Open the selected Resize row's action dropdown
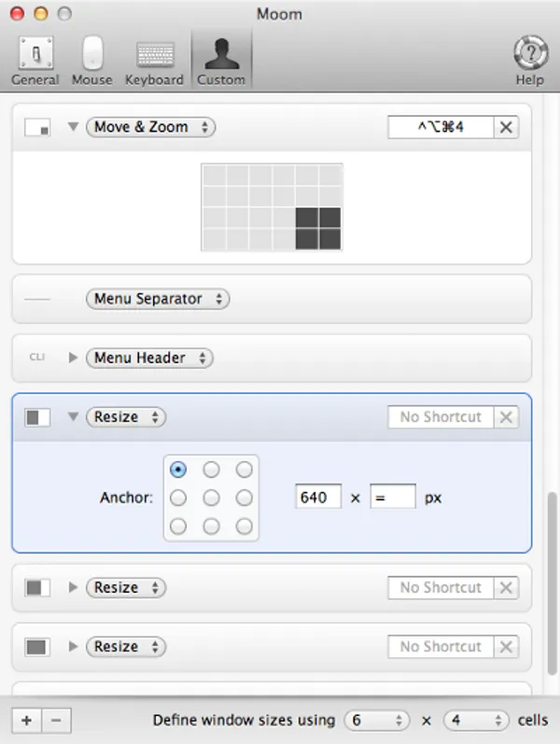 click(126, 417)
